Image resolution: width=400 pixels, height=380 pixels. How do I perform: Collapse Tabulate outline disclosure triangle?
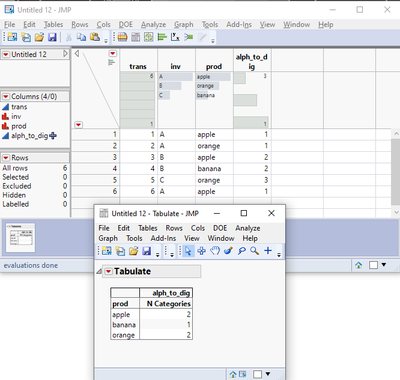pos(99,272)
